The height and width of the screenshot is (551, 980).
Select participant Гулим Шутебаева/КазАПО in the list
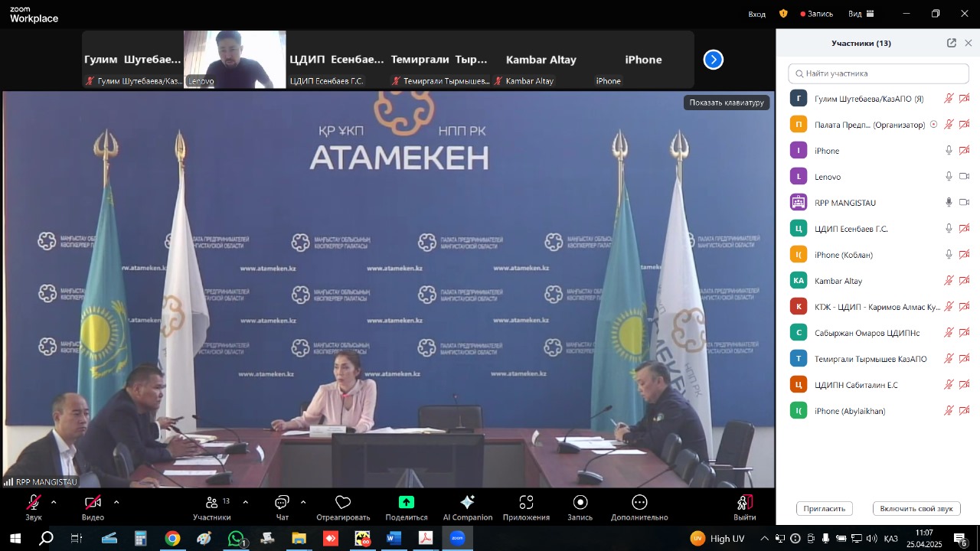[x=879, y=99]
